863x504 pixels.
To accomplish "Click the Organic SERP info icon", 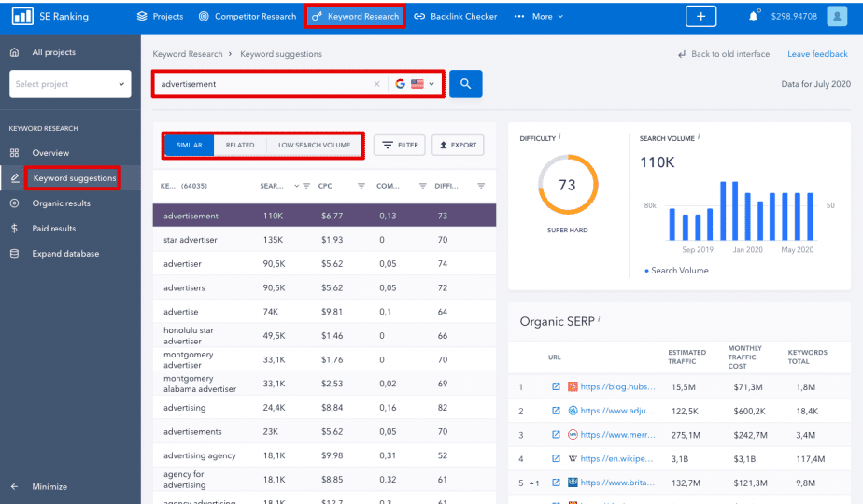I will 599,318.
